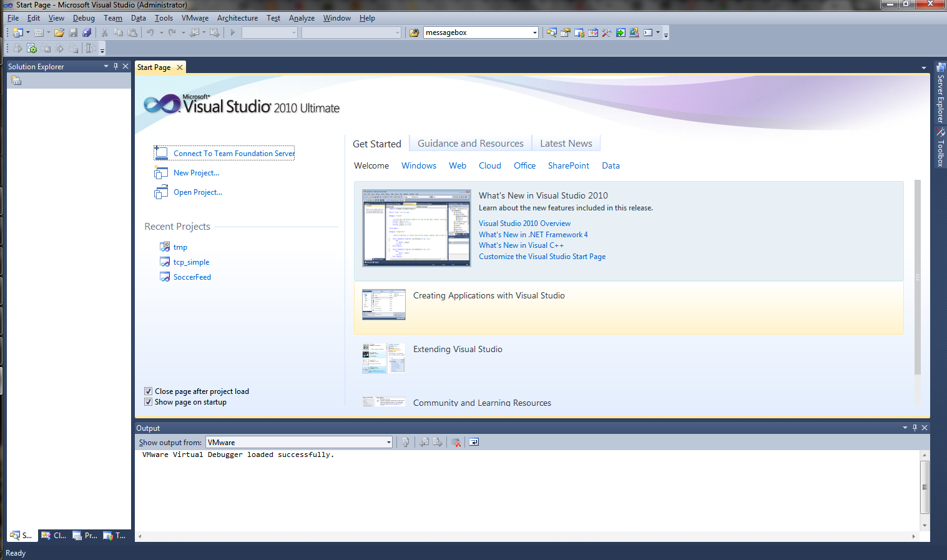Select the SharePoint category link

pyautogui.click(x=568, y=165)
